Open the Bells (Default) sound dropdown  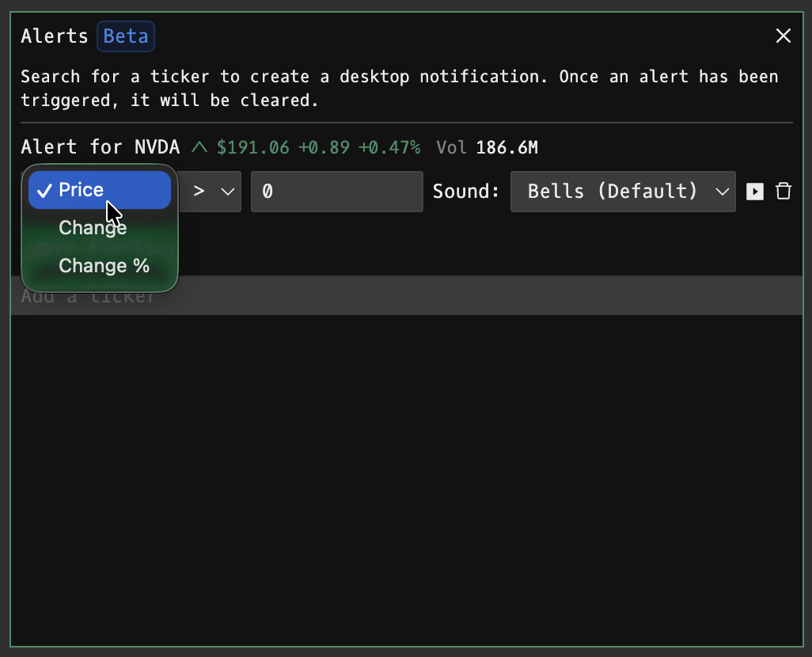coord(623,192)
